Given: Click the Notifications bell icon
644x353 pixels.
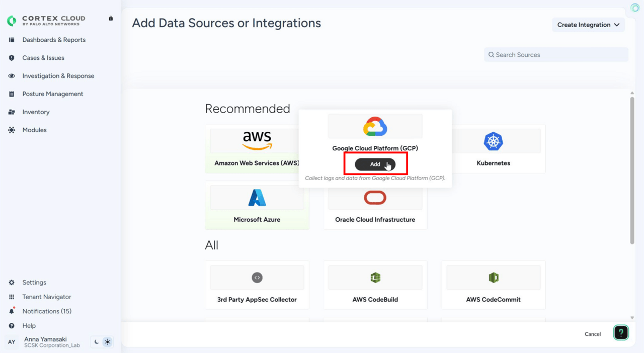Looking at the screenshot, I should (12, 311).
